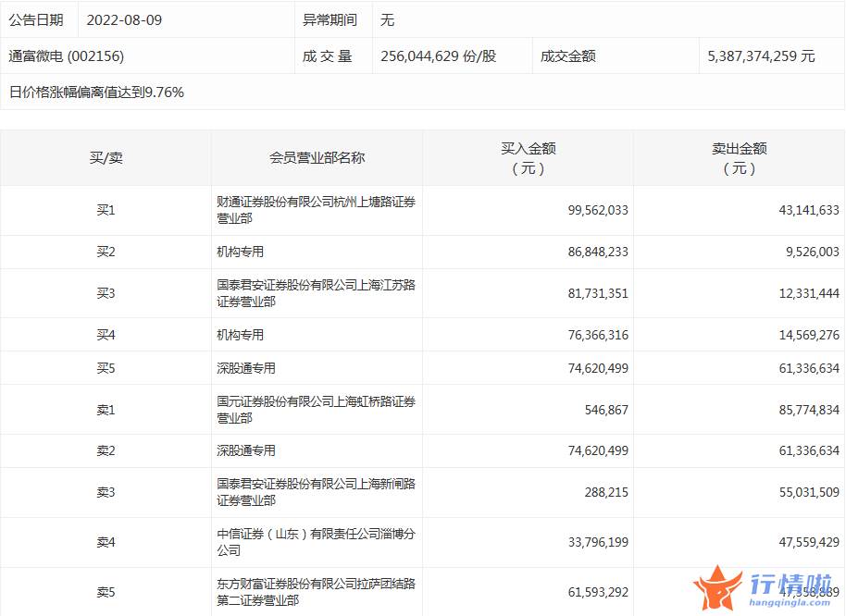
Task: Click the 卖出金额（元）column header
Action: (x=740, y=158)
